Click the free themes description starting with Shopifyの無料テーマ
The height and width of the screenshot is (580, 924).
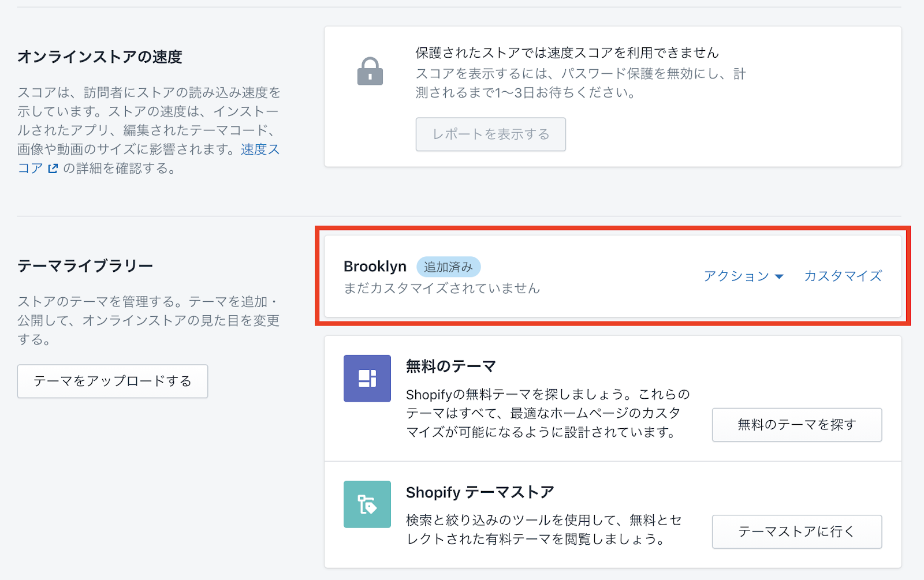tap(547, 413)
